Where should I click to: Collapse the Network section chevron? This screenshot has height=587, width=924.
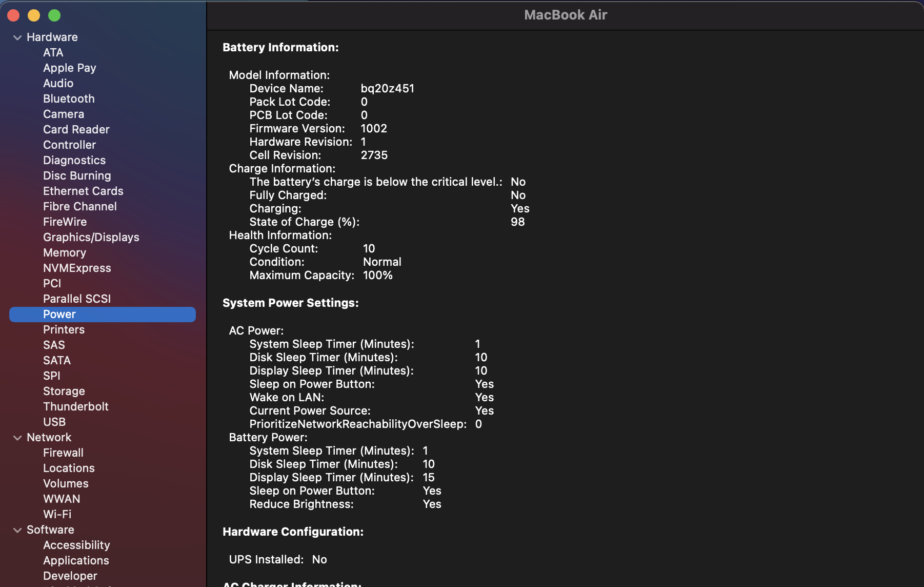click(x=17, y=438)
